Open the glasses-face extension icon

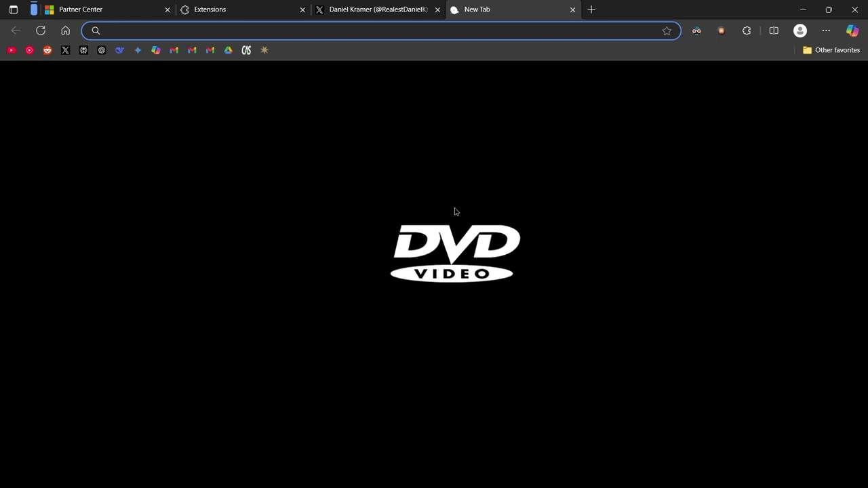tap(696, 30)
